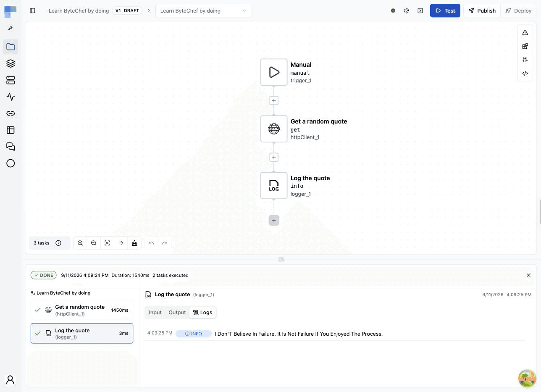The width and height of the screenshot is (541, 392).
Task: Open the user profile icon
Action: pos(11,380)
